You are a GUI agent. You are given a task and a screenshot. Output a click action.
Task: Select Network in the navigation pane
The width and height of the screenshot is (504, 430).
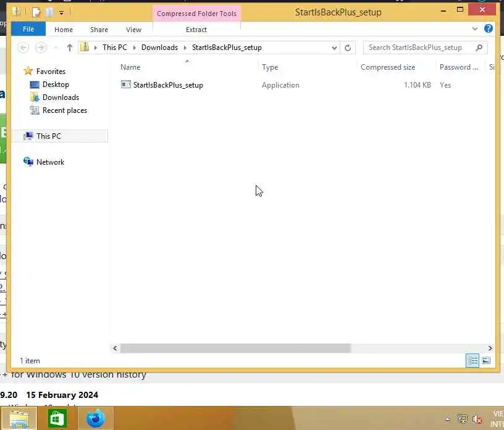(50, 162)
